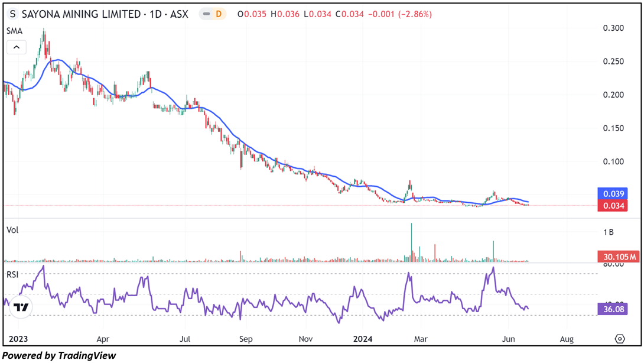This screenshot has width=644, height=363.
Task: Click the purple 36.08 RSI value tag
Action: coord(613,309)
